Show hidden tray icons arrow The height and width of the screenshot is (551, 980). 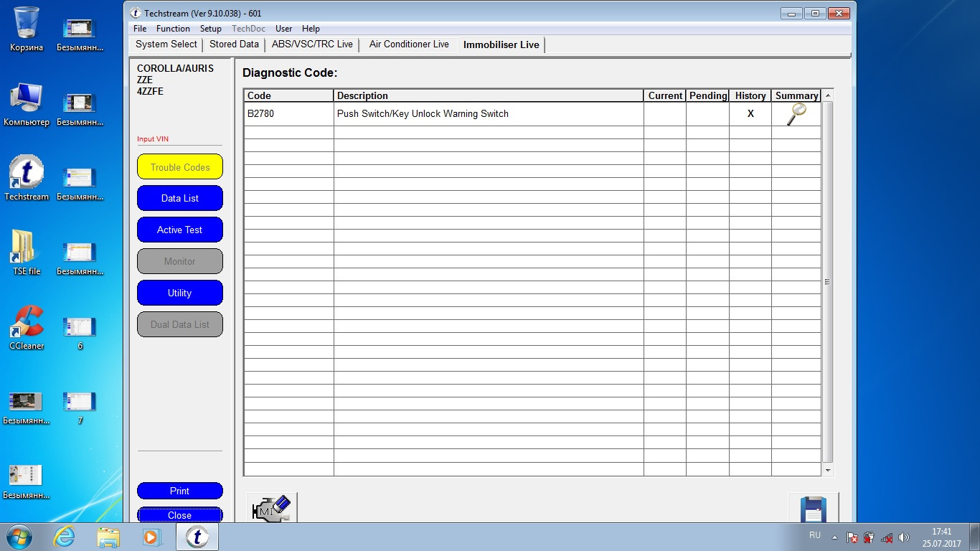click(x=834, y=537)
